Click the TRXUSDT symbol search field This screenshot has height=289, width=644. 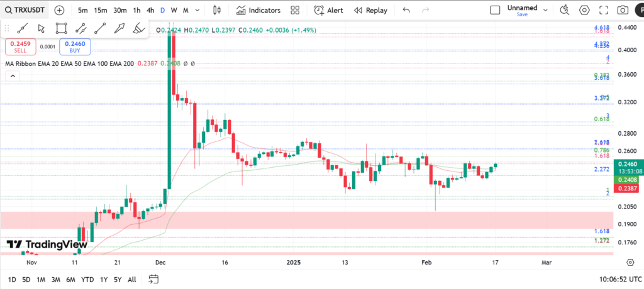26,10
